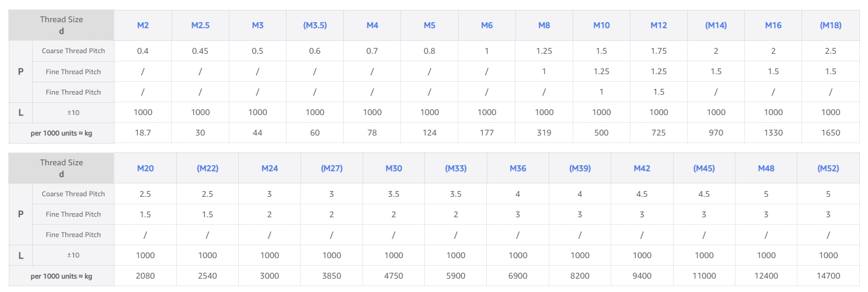The width and height of the screenshot is (868, 292).
Task: Select the (M18) column header
Action: tap(831, 25)
